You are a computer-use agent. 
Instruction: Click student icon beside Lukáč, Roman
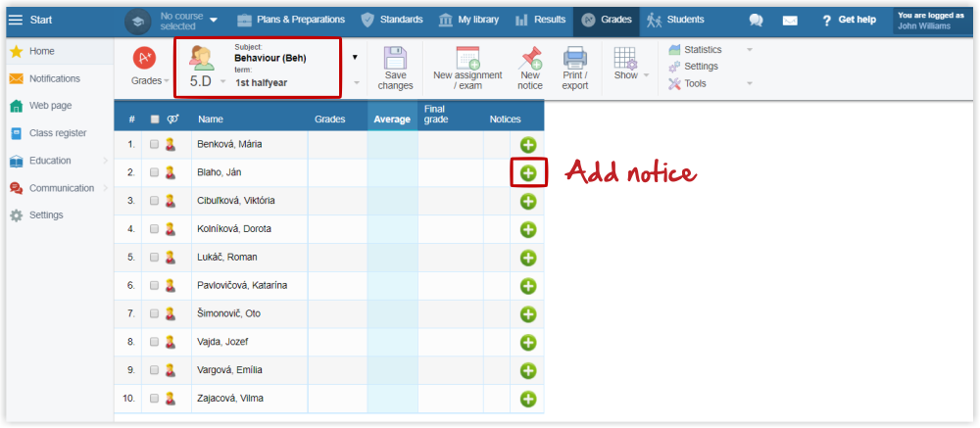[170, 257]
